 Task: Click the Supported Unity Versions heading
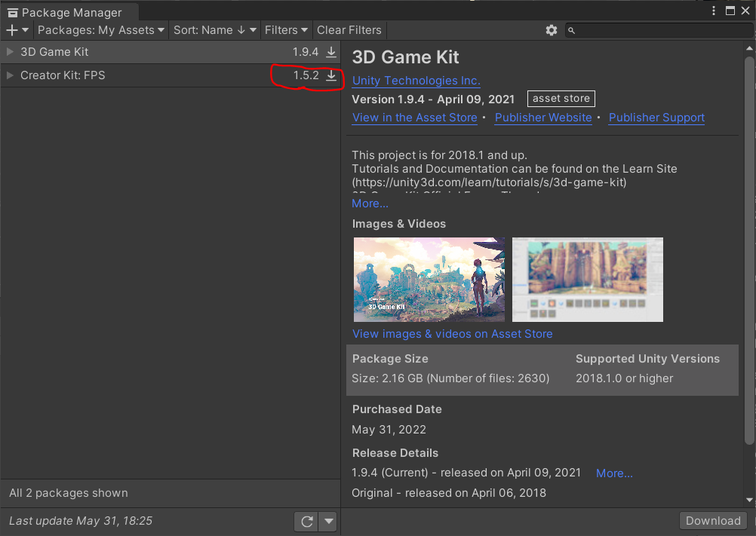click(x=647, y=359)
